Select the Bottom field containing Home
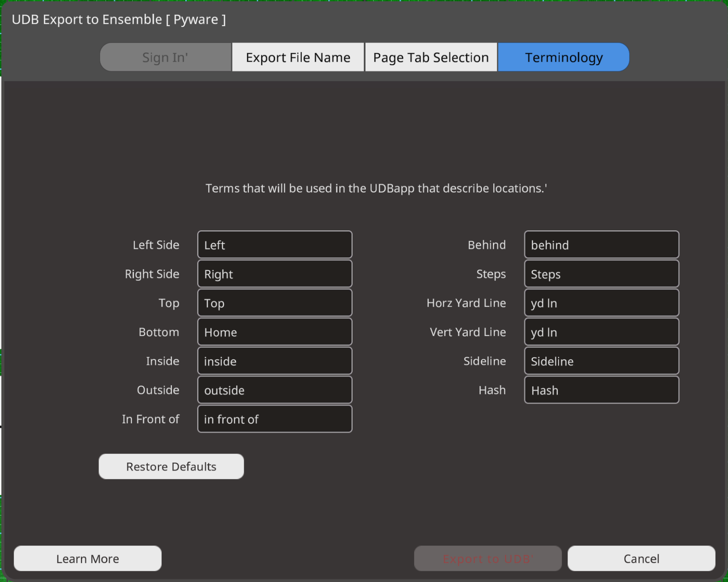This screenshot has width=728, height=582. [x=275, y=332]
